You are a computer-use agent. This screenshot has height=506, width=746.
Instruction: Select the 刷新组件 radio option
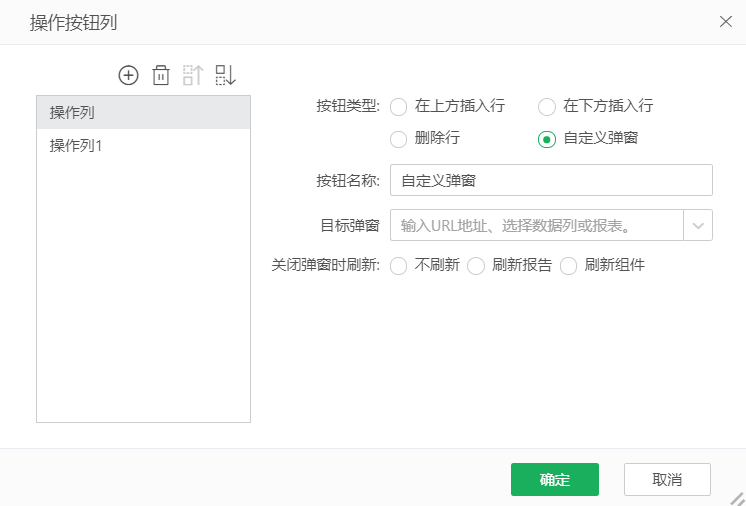[569, 266]
